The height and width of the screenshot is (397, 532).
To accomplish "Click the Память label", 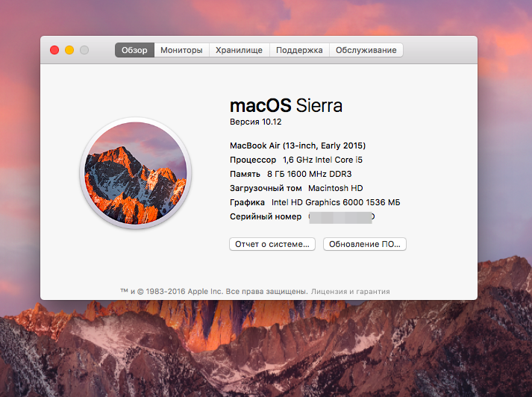I will pos(245,174).
